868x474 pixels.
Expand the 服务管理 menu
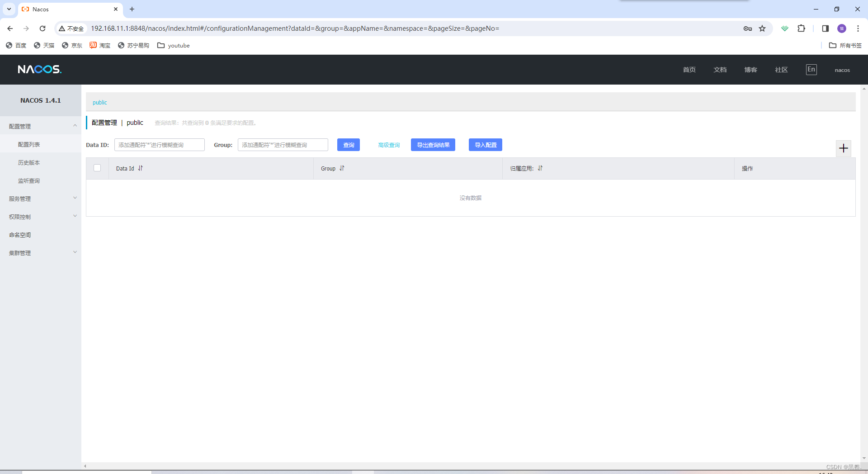[41, 199]
